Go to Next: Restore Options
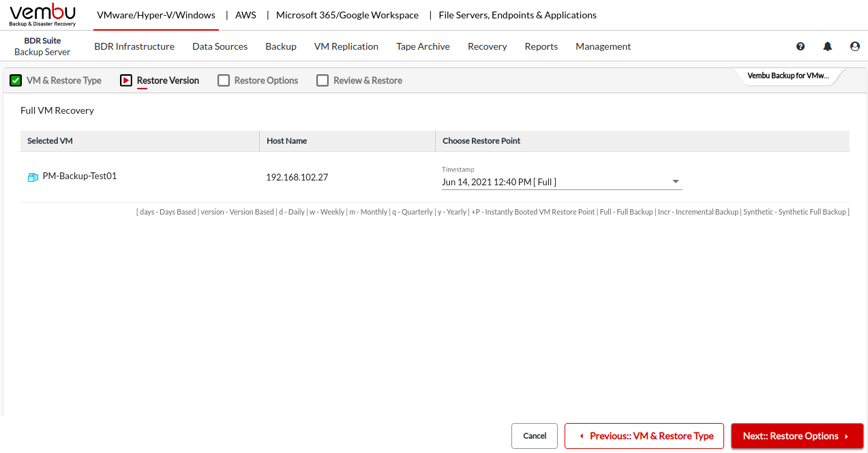The image size is (868, 453). pos(796,436)
